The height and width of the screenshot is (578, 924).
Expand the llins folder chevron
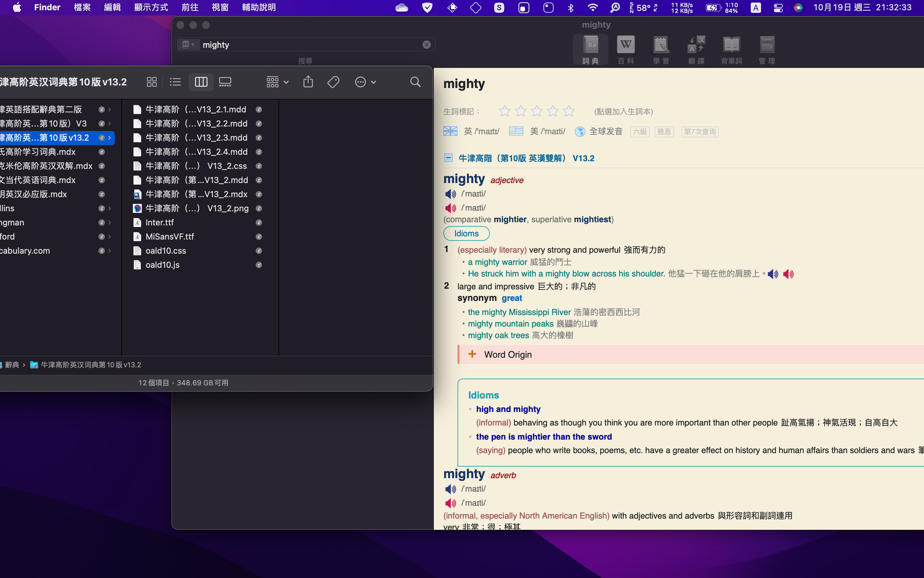coord(110,209)
